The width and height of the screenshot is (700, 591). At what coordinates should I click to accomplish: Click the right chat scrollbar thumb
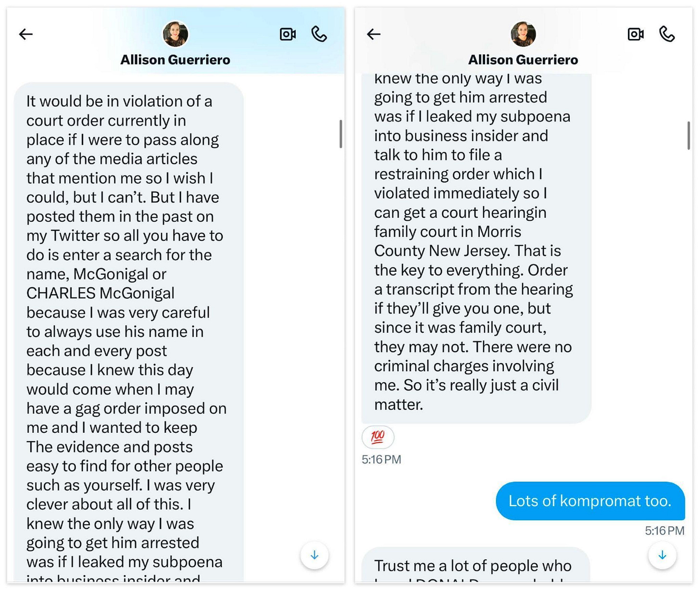(688, 135)
